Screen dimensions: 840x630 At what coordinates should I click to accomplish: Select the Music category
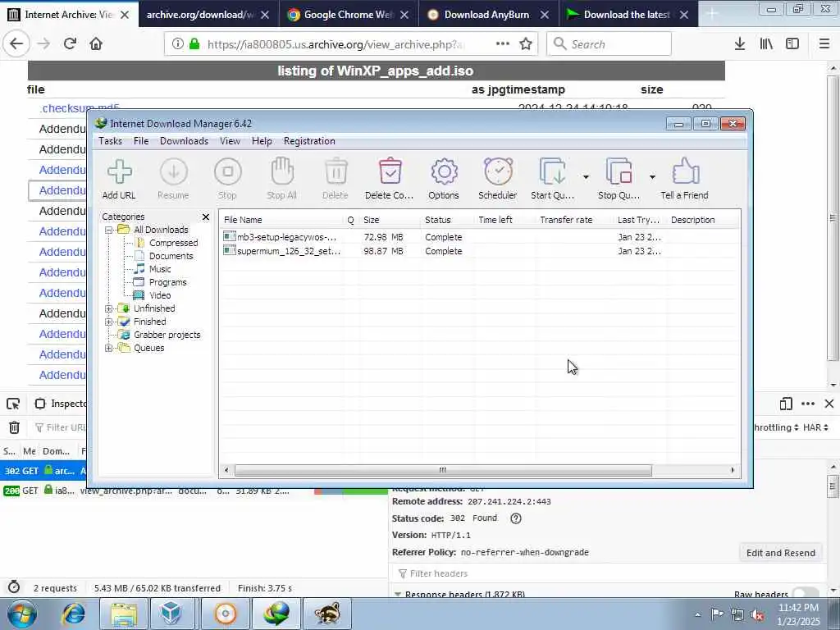160,269
